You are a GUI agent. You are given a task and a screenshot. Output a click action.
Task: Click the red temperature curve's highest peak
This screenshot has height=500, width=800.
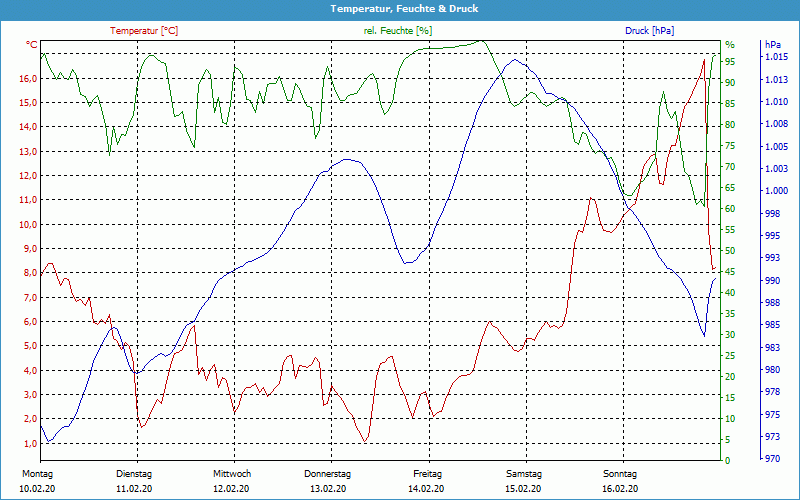704,60
